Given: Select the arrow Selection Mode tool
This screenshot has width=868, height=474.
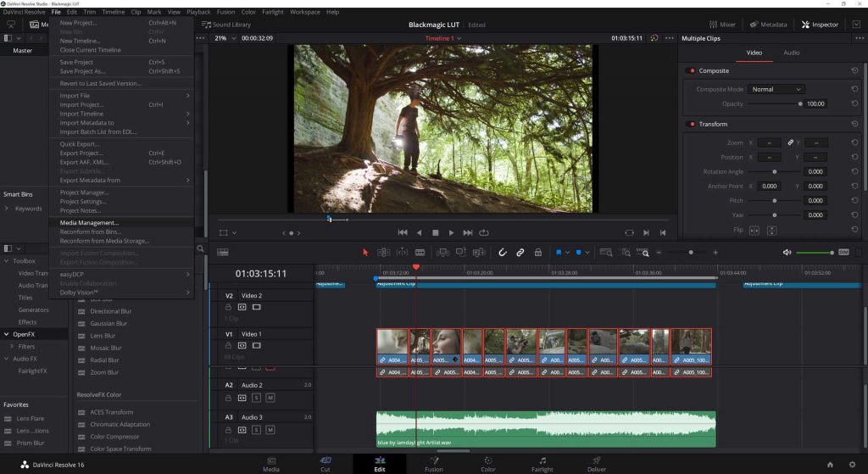Looking at the screenshot, I should coord(365,253).
